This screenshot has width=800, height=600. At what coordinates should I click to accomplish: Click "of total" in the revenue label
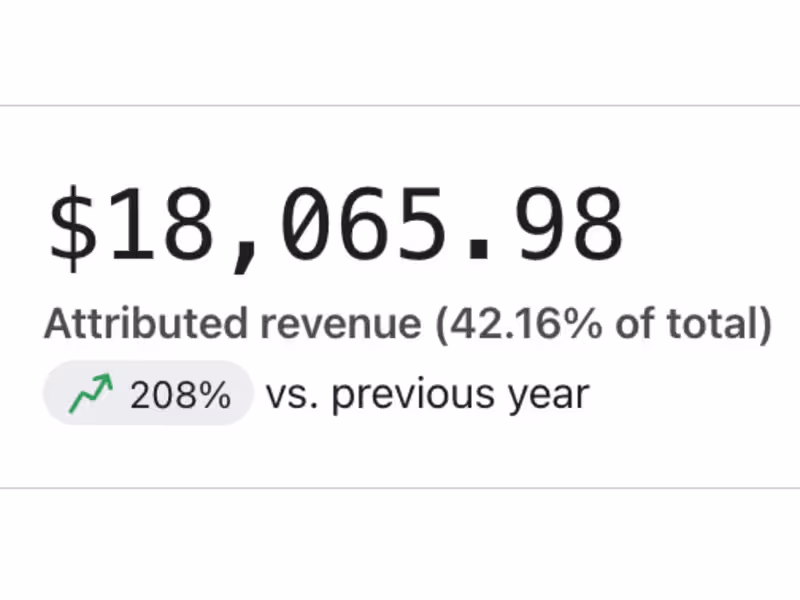click(x=678, y=324)
